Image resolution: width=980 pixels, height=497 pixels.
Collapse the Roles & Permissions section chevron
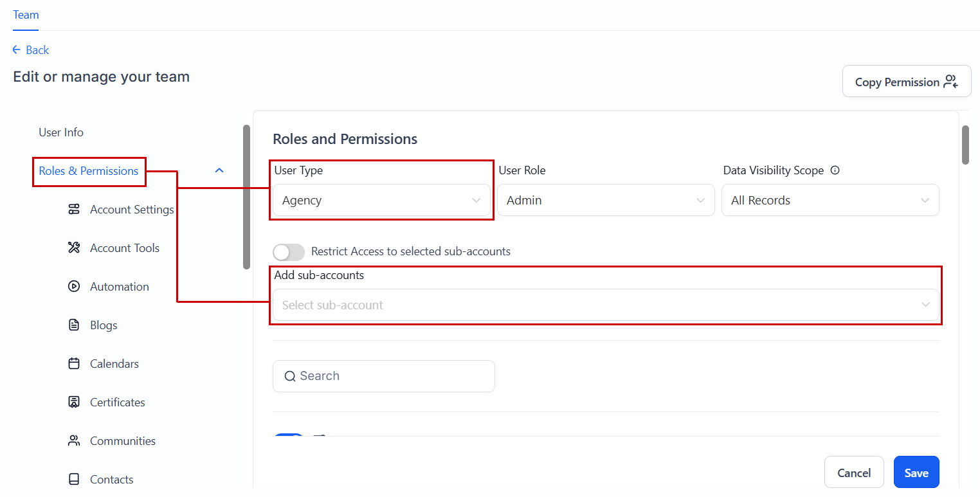219,171
